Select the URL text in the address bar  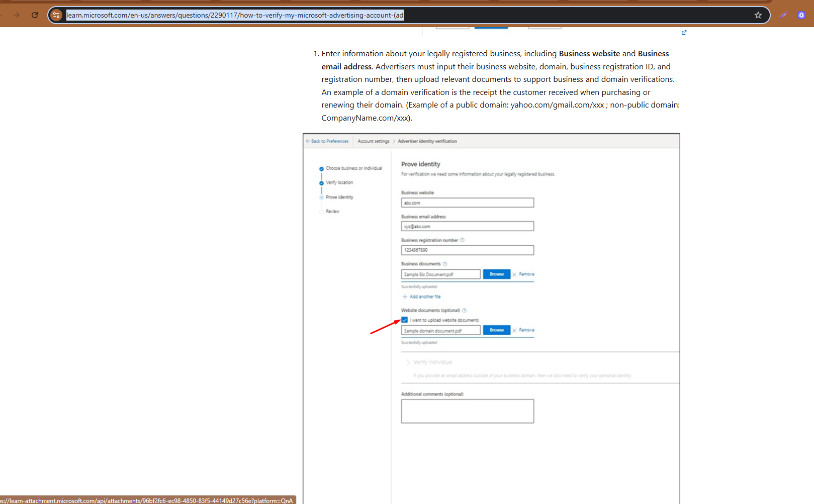pos(235,15)
